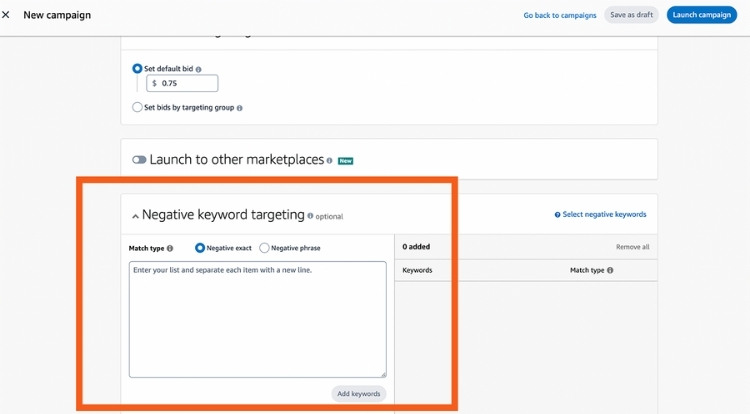Click into the negative keyword list text area

[258, 319]
